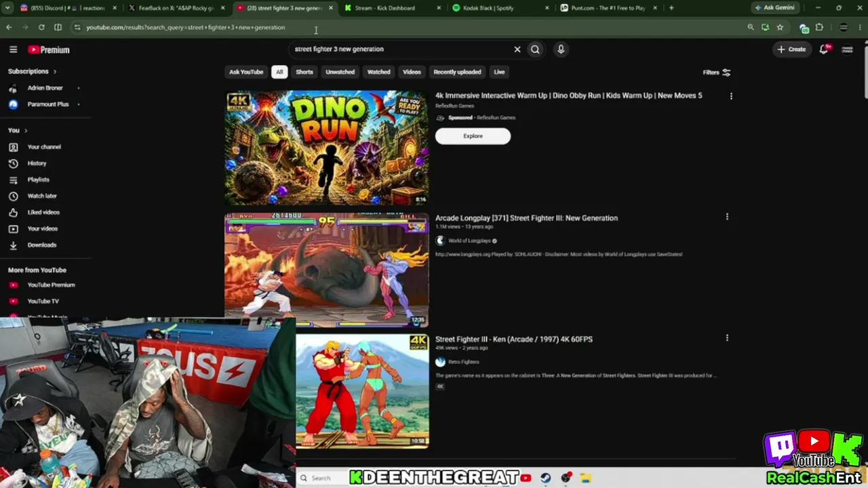Open the Dino Run video thumbnail
868x488 pixels.
(327, 148)
